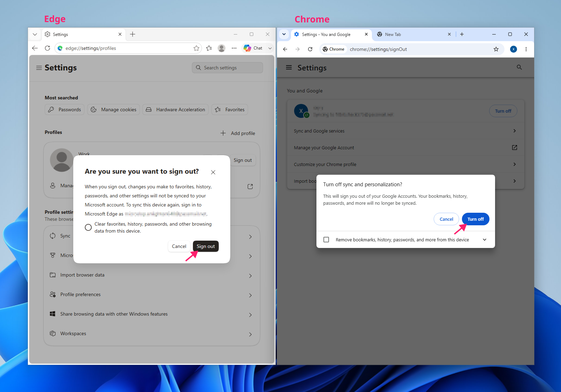The width and height of the screenshot is (561, 392).
Task: Select Edge Settings tab
Action: pyautogui.click(x=83, y=34)
